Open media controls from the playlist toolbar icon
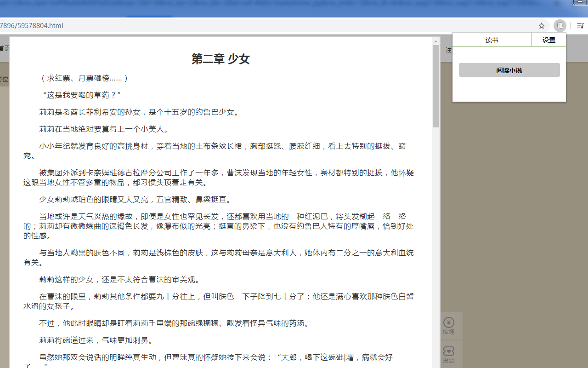Screen dimensions: 588x368 [580, 26]
